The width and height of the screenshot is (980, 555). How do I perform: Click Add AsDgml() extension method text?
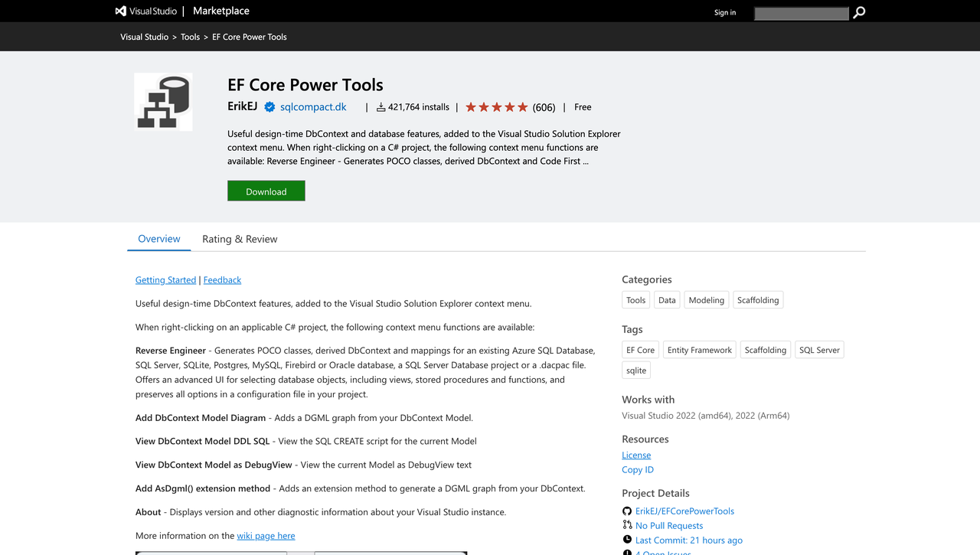[203, 488]
